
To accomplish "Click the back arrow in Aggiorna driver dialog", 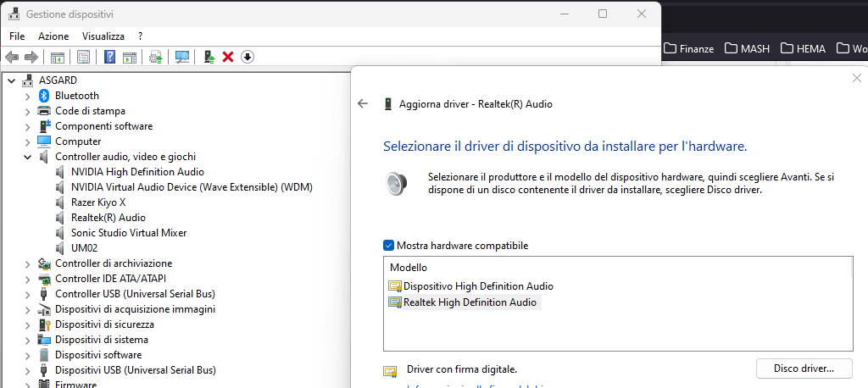I will pos(363,103).
